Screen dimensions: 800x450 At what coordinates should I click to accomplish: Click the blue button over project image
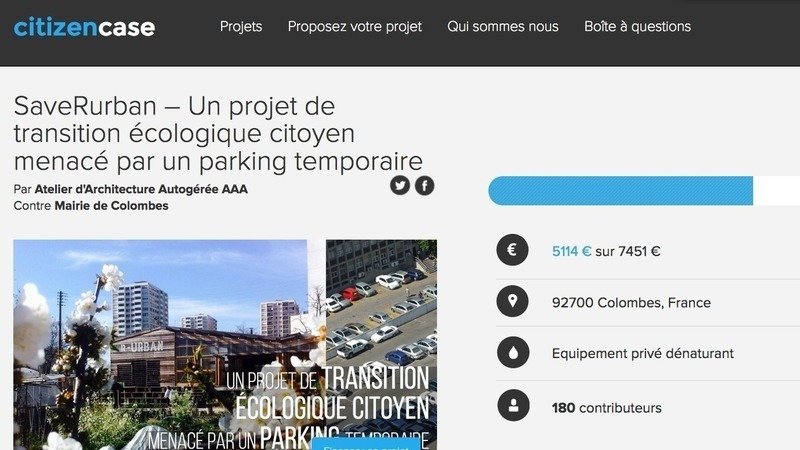[x=366, y=444]
